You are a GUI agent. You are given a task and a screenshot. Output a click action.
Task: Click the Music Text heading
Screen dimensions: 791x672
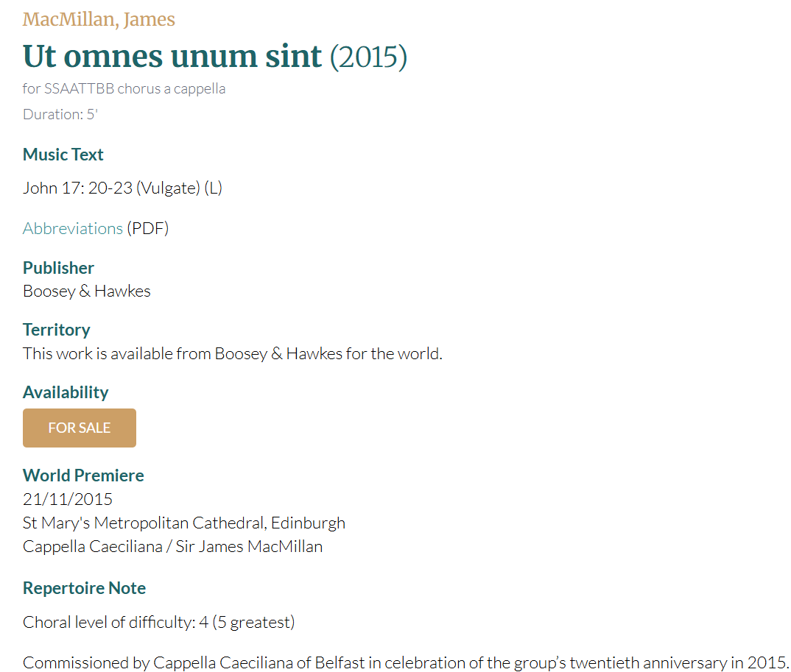click(63, 155)
